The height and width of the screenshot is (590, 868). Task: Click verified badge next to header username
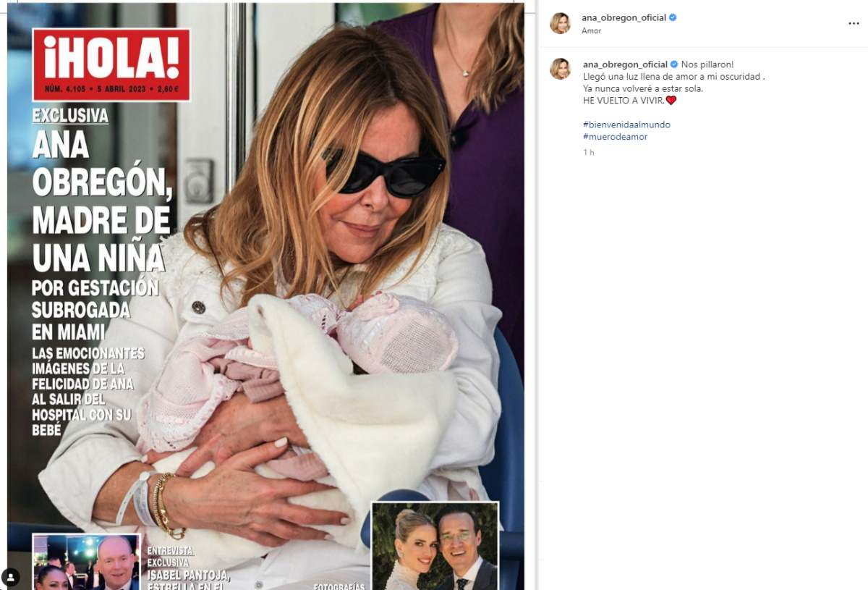[673, 17]
